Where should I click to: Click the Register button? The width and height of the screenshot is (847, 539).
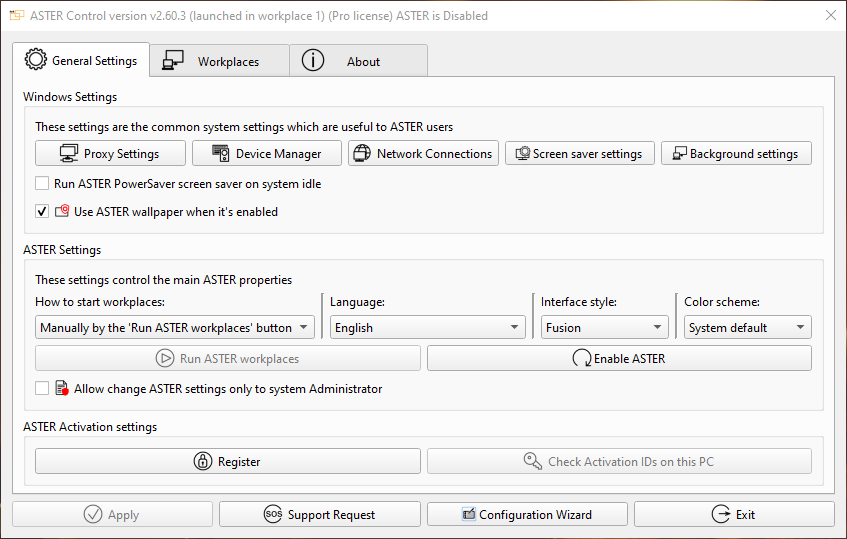coord(227,461)
